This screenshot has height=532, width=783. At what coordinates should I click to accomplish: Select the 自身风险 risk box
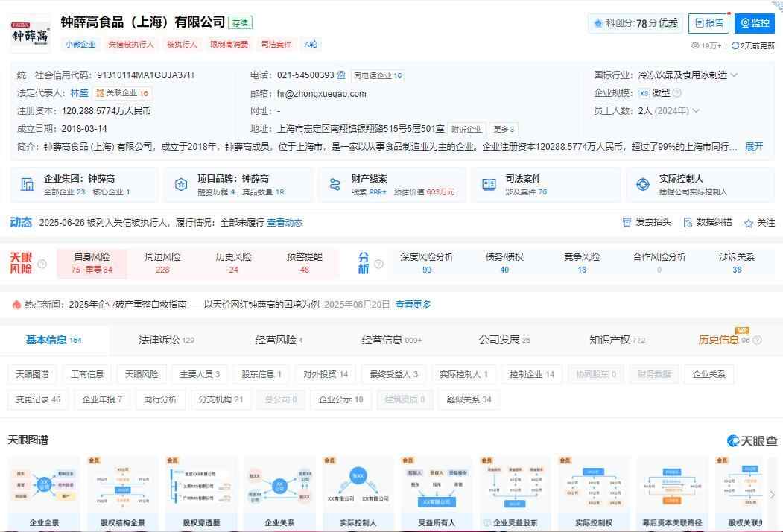(91, 263)
